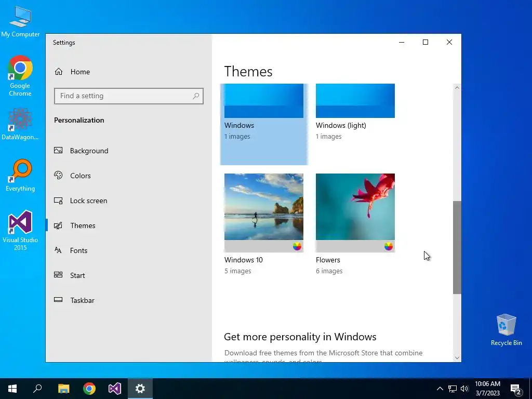Open the Windows Start menu

pyautogui.click(x=12, y=389)
